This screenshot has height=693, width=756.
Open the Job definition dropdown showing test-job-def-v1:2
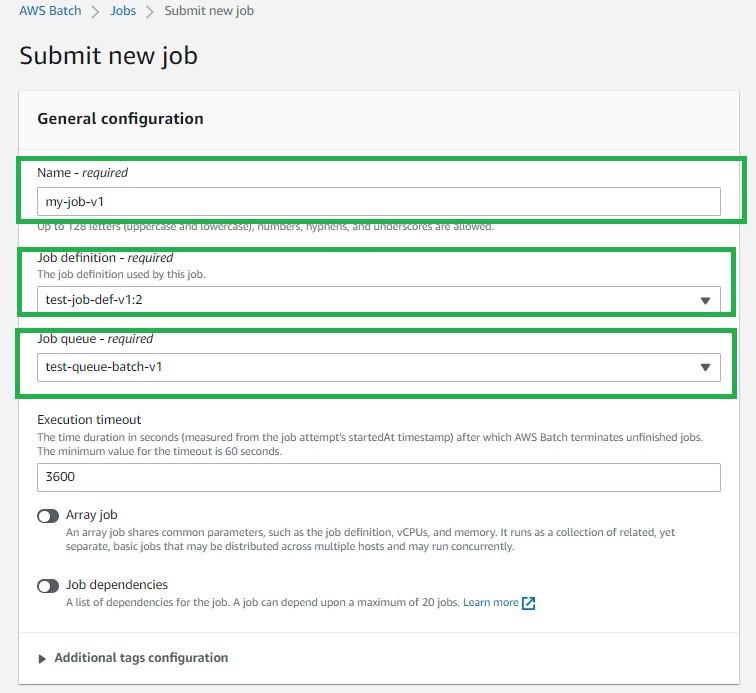tap(378, 300)
